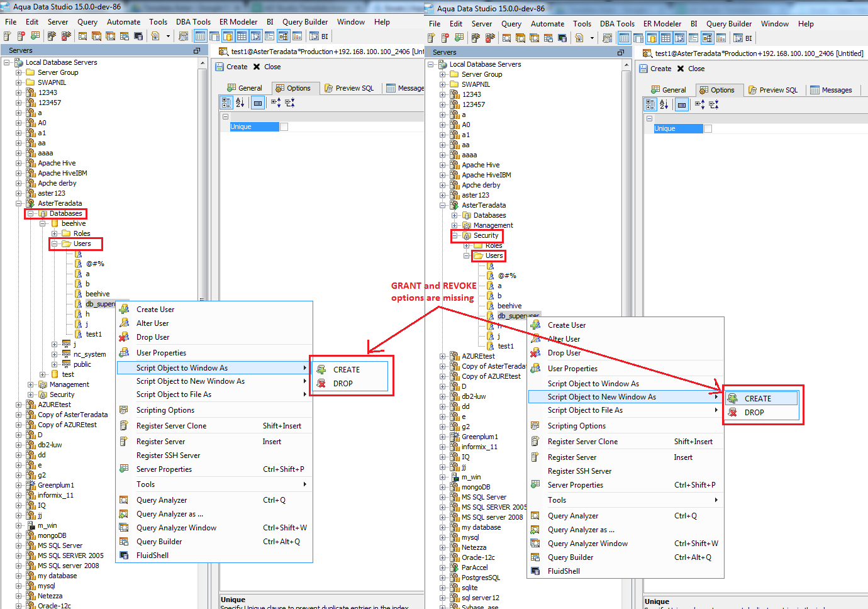The image size is (868, 609).
Task: Click the Create button in left window
Action: pos(231,67)
